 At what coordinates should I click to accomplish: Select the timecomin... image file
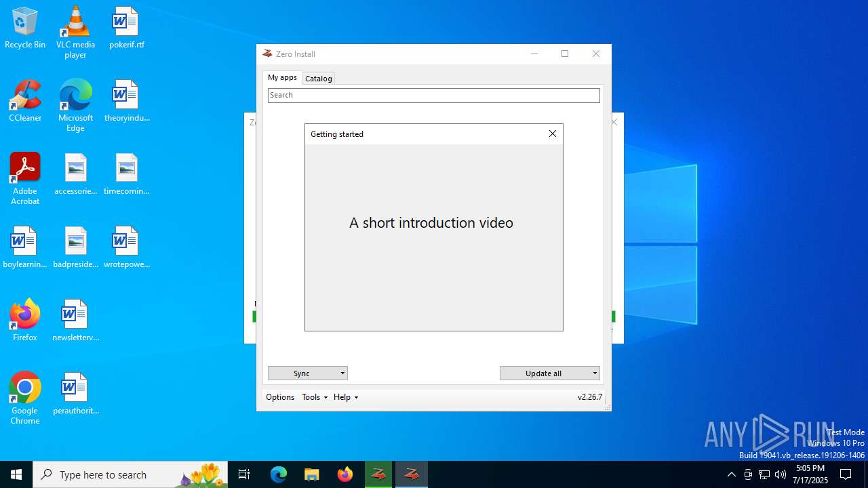127,175
